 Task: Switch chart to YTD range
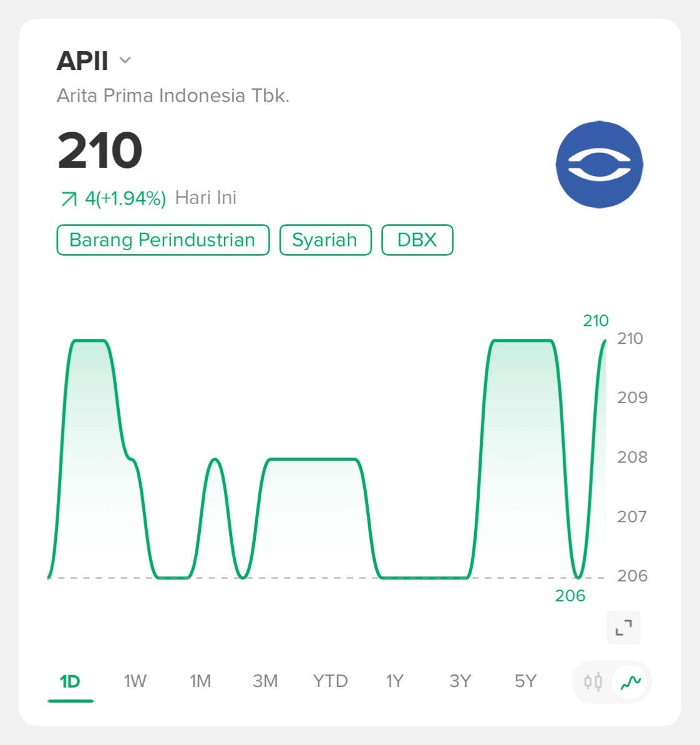[330, 681]
